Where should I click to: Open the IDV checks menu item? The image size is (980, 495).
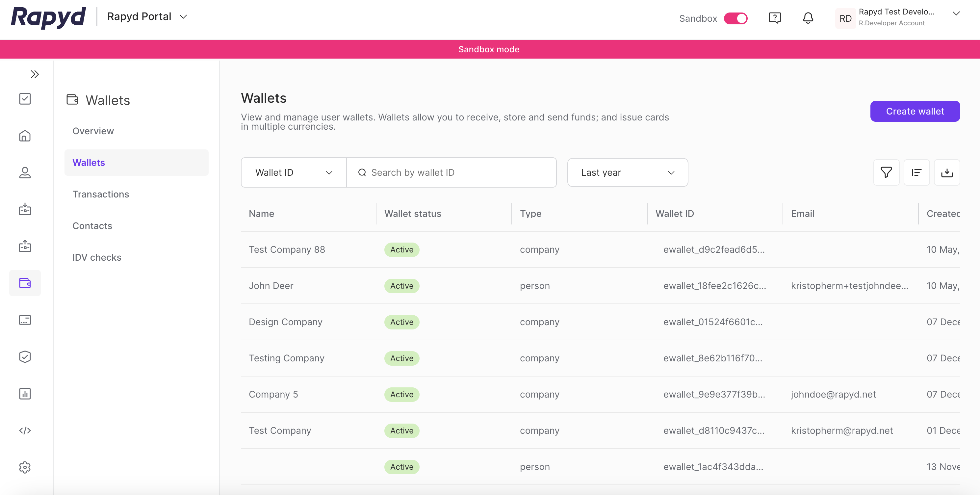[97, 257]
